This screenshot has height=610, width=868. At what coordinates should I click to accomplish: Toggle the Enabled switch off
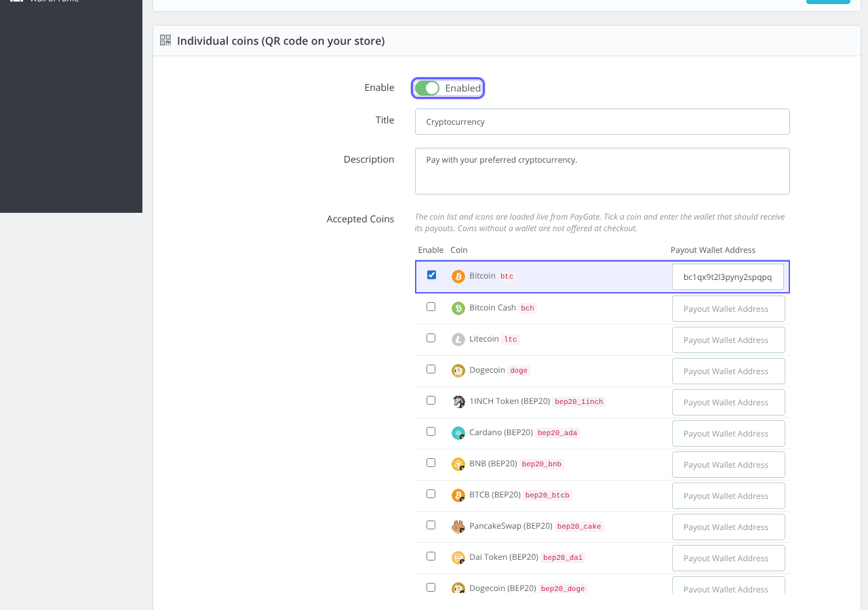427,88
